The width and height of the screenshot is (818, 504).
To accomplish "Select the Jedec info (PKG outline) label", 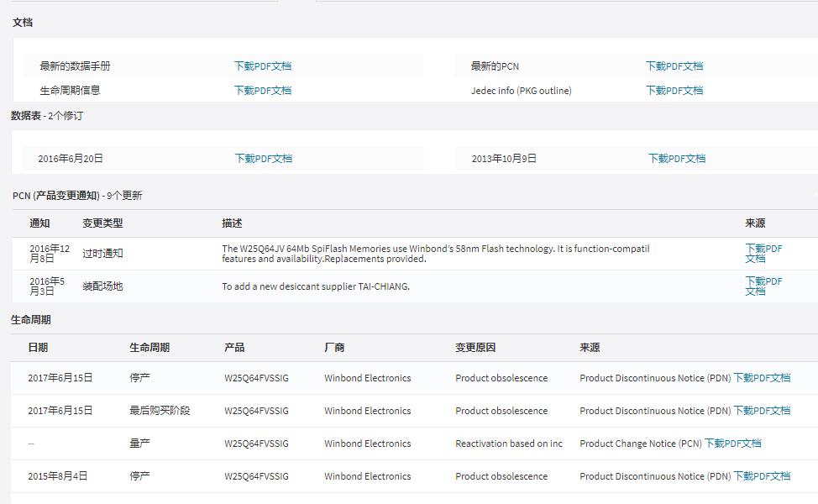I will tap(522, 91).
